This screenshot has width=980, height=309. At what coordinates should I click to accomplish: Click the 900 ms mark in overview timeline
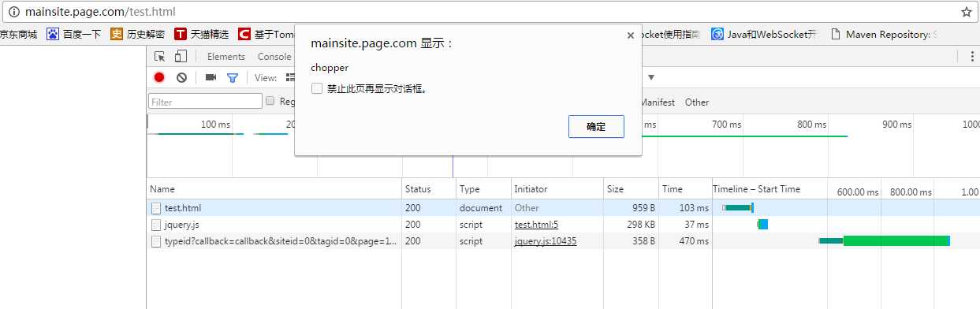point(896,125)
